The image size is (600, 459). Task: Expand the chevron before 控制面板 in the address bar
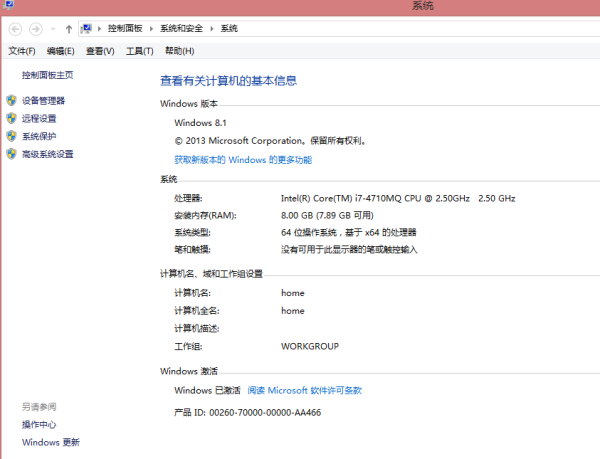99,29
